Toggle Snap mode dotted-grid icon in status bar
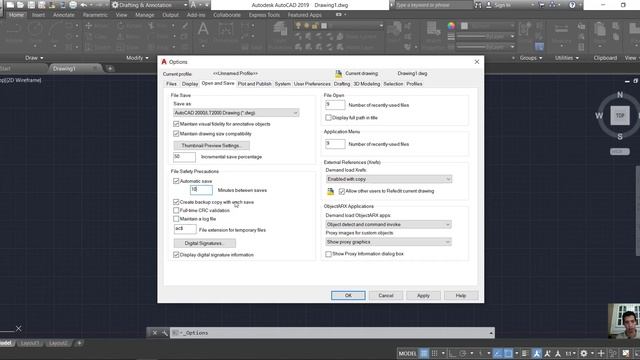The height and width of the screenshot is (360, 640). pos(435,353)
